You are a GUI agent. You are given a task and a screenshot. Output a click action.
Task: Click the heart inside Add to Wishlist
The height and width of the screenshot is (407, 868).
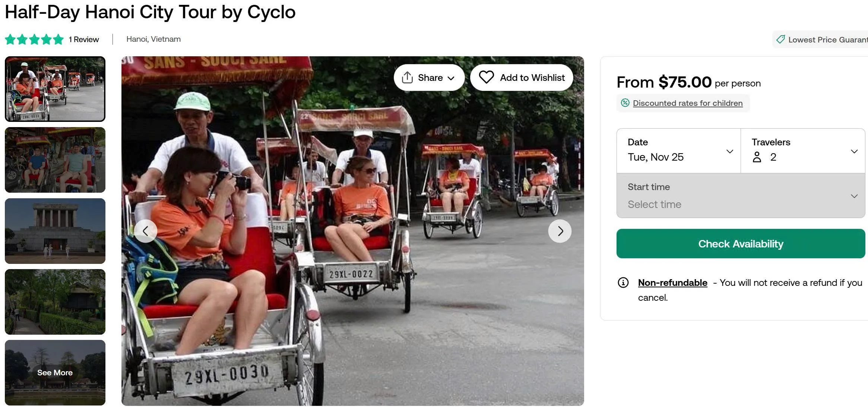486,78
